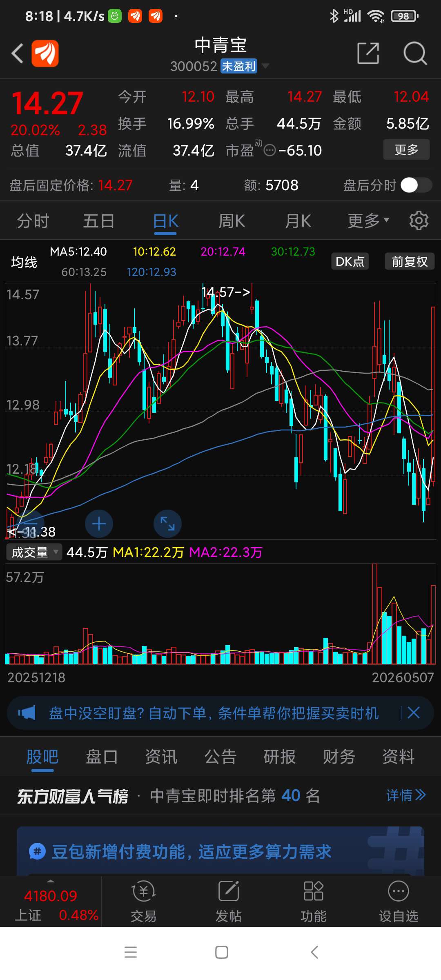Select the 日K chart tab
441x980 pixels.
165,221
